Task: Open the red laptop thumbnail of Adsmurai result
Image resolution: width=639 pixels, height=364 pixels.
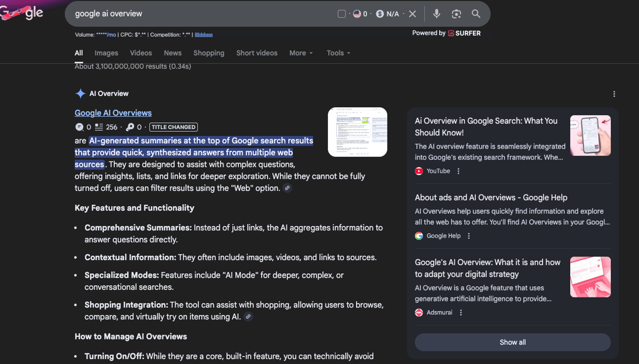Action: (590, 277)
